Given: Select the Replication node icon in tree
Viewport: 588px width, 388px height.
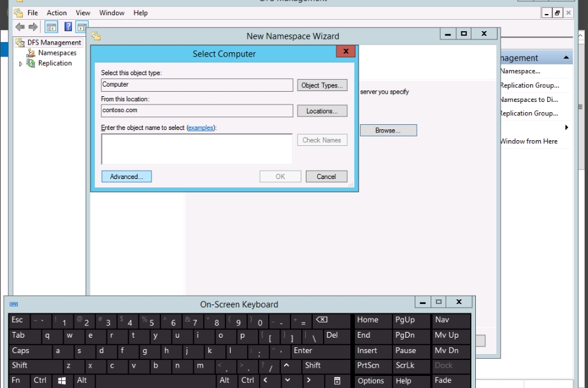Looking at the screenshot, I should coord(31,63).
